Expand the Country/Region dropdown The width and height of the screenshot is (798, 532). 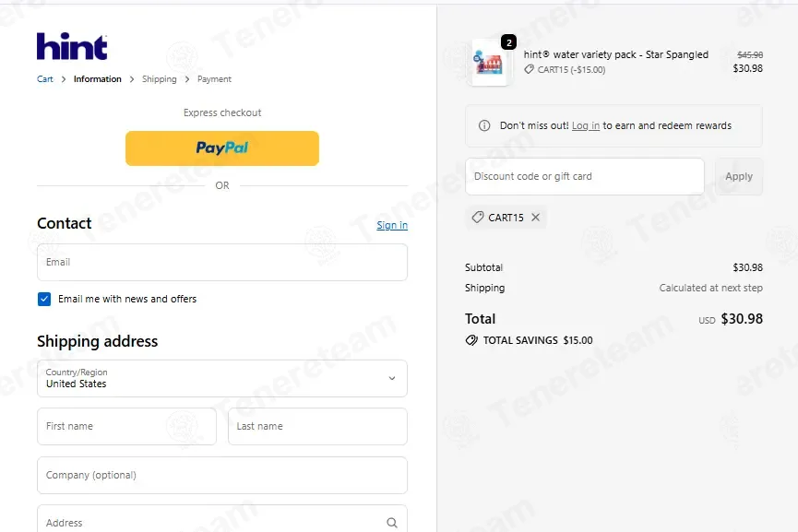pos(222,378)
